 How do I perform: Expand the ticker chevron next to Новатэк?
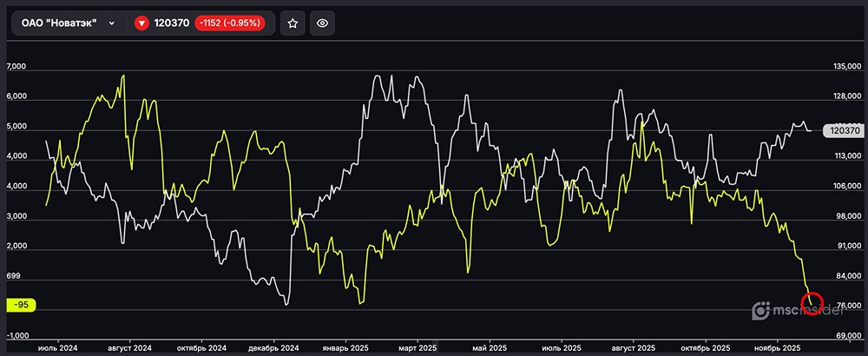[x=112, y=23]
